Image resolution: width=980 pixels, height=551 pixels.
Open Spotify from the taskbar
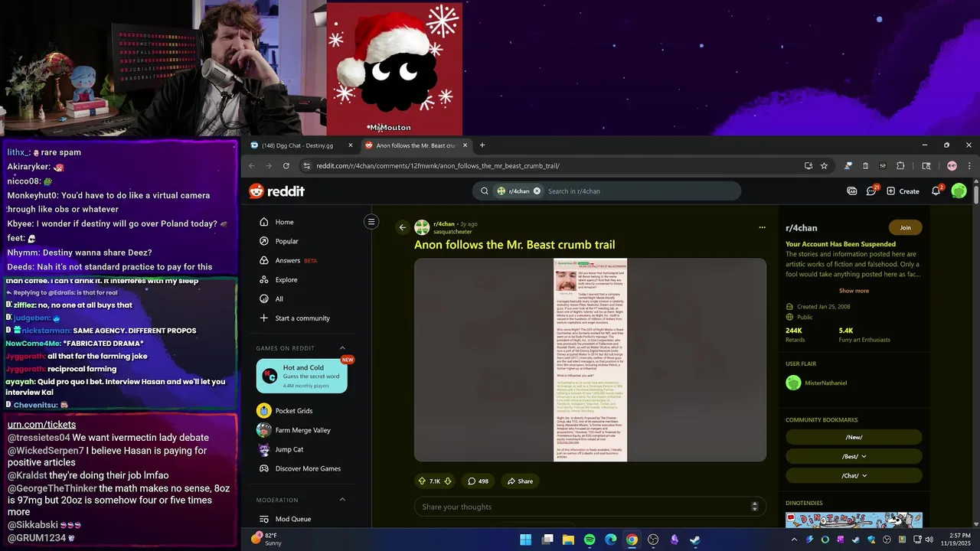click(590, 540)
